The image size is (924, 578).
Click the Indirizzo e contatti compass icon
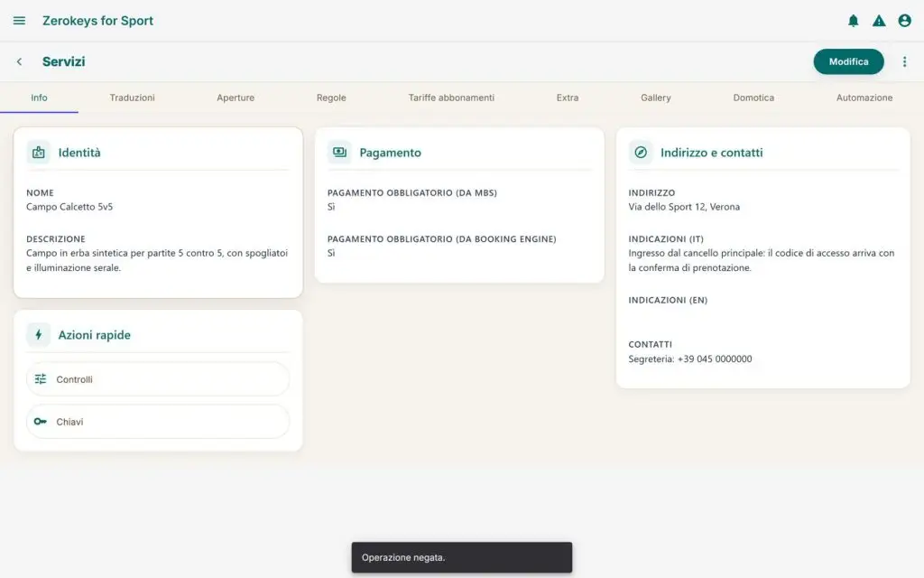tap(641, 152)
